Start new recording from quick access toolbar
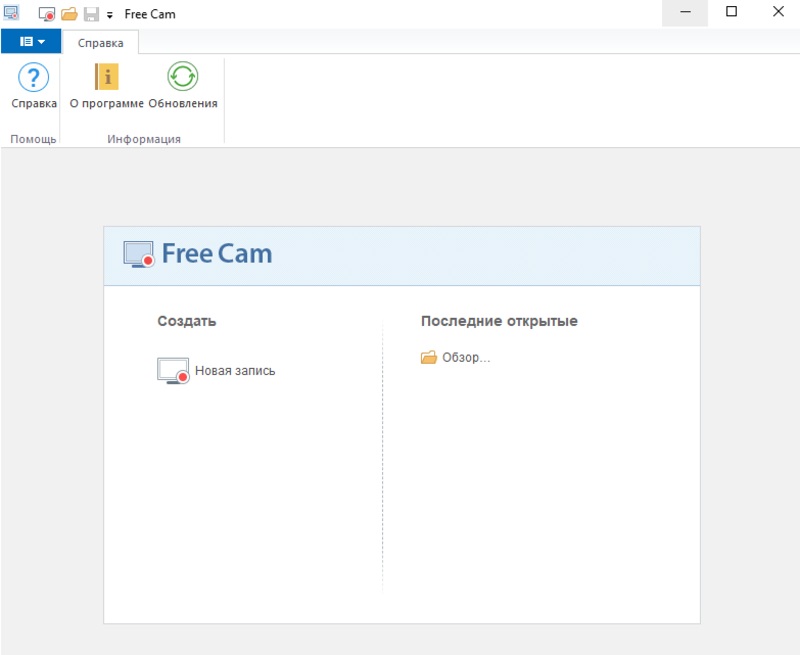Image resolution: width=800 pixels, height=655 pixels. pyautogui.click(x=47, y=14)
